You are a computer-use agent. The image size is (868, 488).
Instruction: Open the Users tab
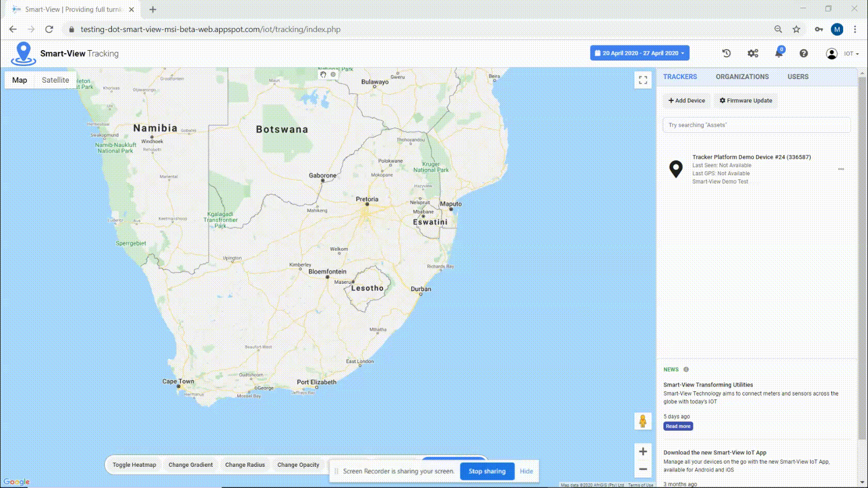pos(798,77)
